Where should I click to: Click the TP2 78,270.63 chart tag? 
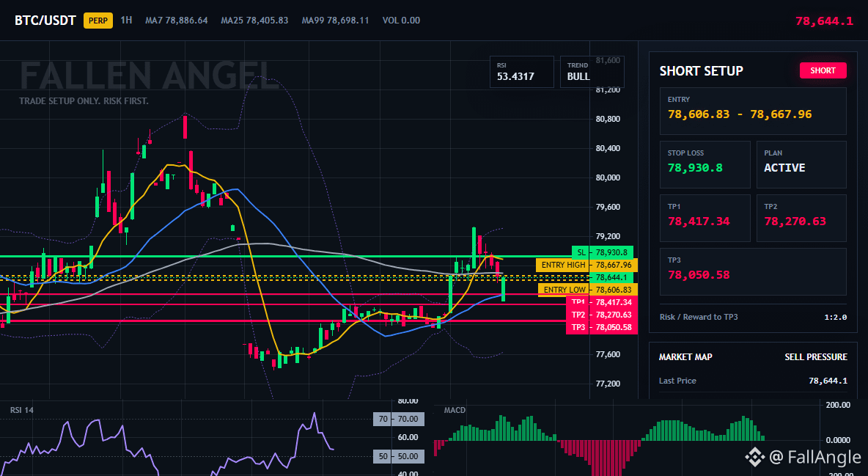click(x=602, y=315)
